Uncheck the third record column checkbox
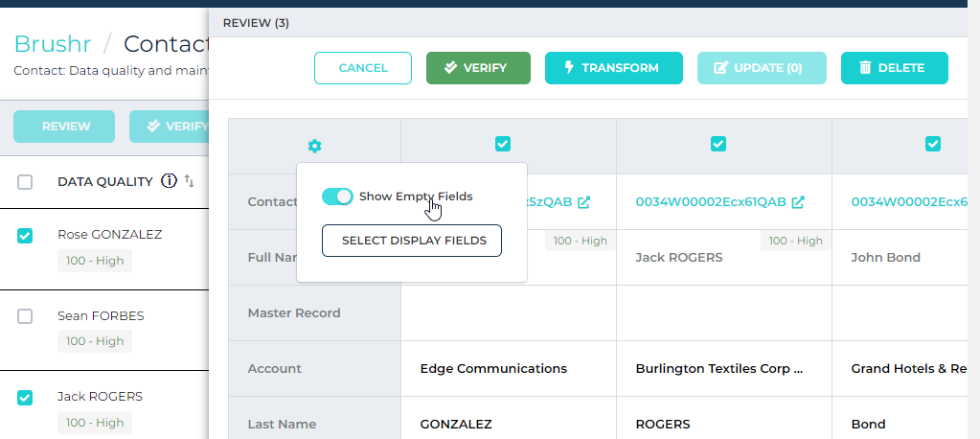Viewport: 980px width, 439px height. click(x=933, y=144)
